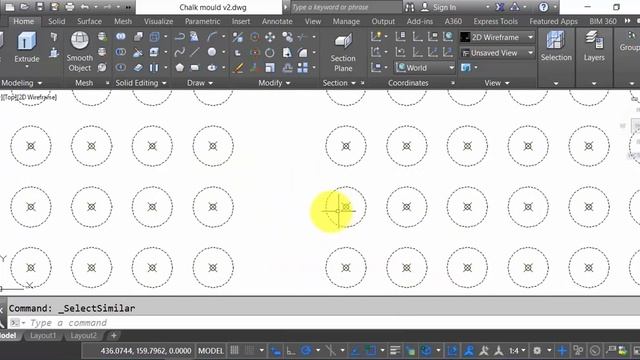The width and height of the screenshot is (640, 360).
Task: Click the Save icon in quick access toolbar
Action: 40,7
